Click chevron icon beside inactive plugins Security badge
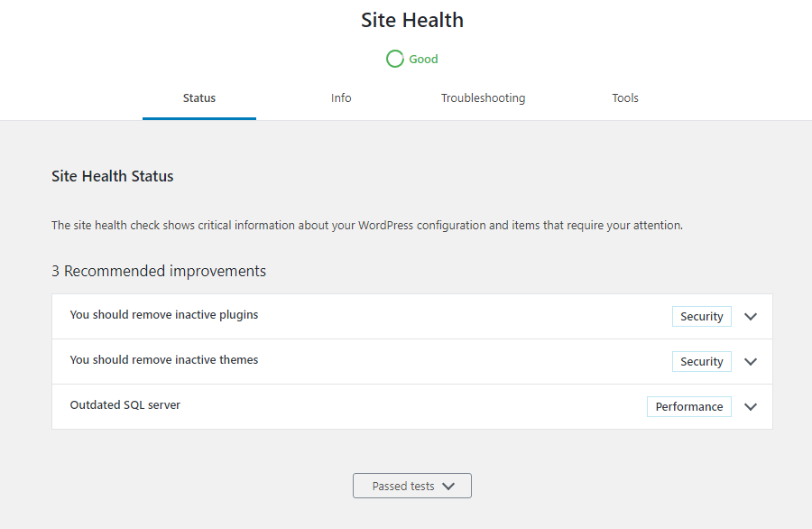Viewport: 812px width, 529px height. click(751, 317)
